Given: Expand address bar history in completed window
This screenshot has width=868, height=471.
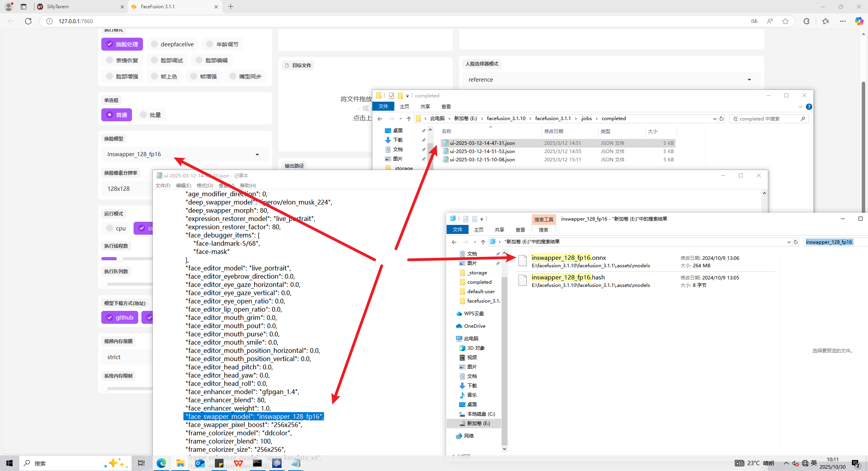Looking at the screenshot, I should 714,119.
